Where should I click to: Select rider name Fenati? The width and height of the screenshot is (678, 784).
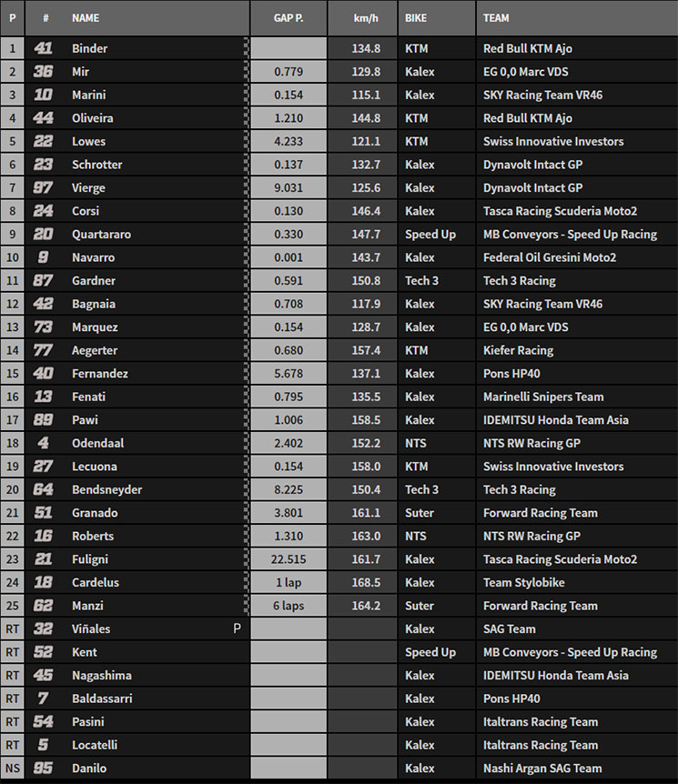tap(88, 397)
